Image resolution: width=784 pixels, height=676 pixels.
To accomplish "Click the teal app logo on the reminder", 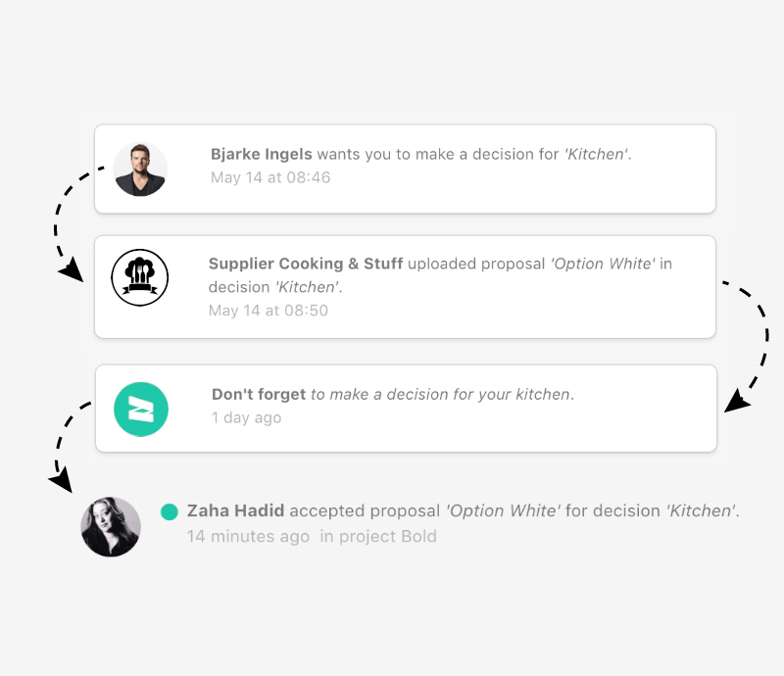I will (140, 409).
